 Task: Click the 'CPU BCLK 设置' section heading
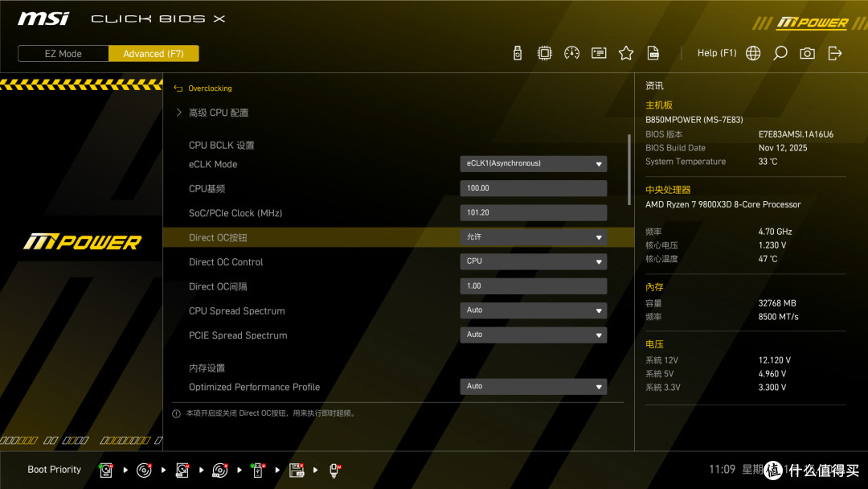tap(222, 146)
